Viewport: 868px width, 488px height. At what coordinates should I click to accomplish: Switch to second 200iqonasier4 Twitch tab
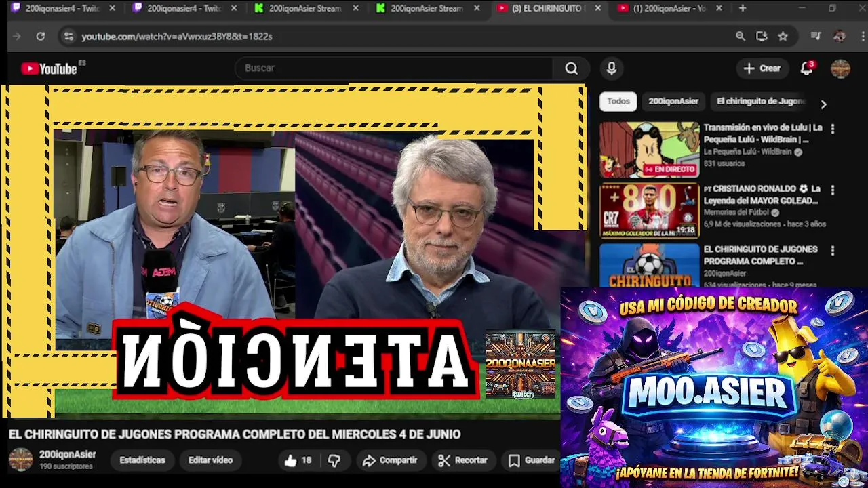[184, 8]
